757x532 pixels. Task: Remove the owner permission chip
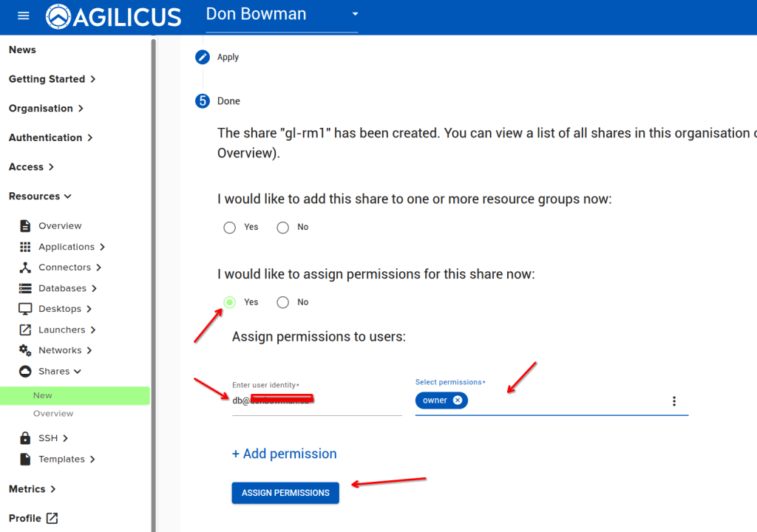click(x=457, y=400)
